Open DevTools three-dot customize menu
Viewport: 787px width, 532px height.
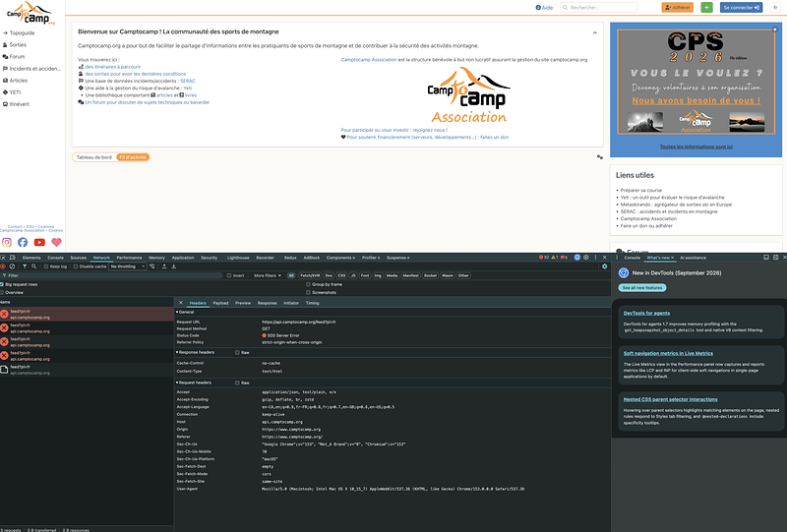coord(595,258)
